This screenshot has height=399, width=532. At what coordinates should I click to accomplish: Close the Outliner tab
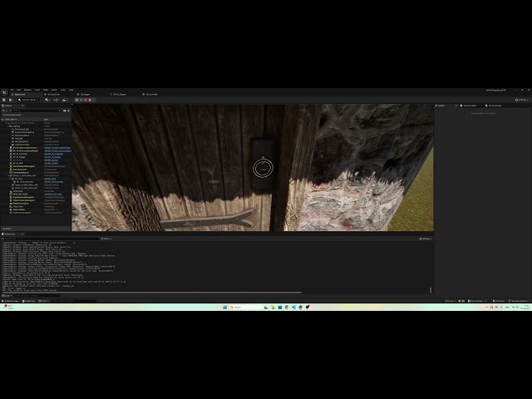[22, 106]
